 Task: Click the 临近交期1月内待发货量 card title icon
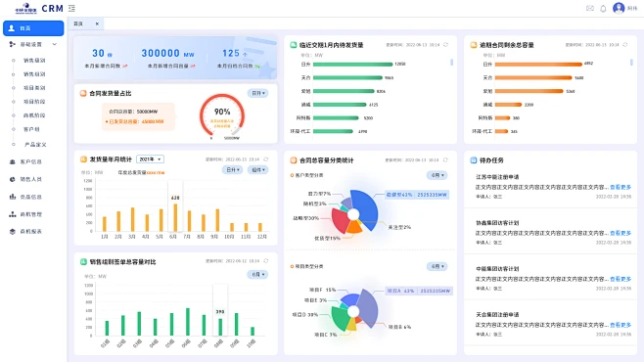294,45
